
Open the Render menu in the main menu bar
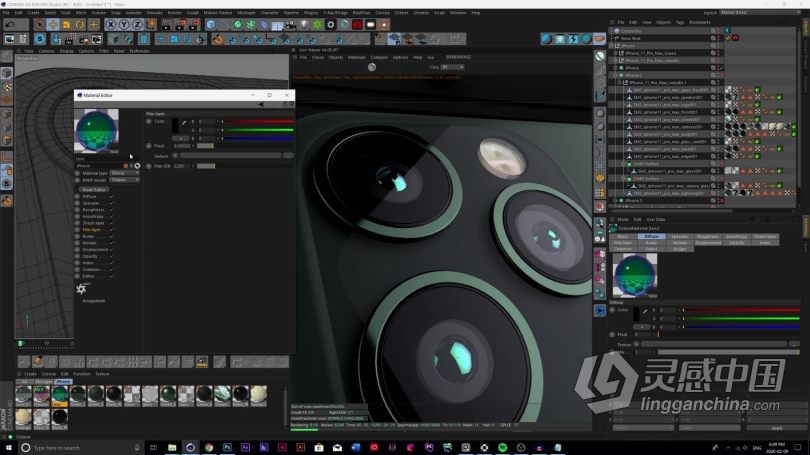(x=175, y=12)
